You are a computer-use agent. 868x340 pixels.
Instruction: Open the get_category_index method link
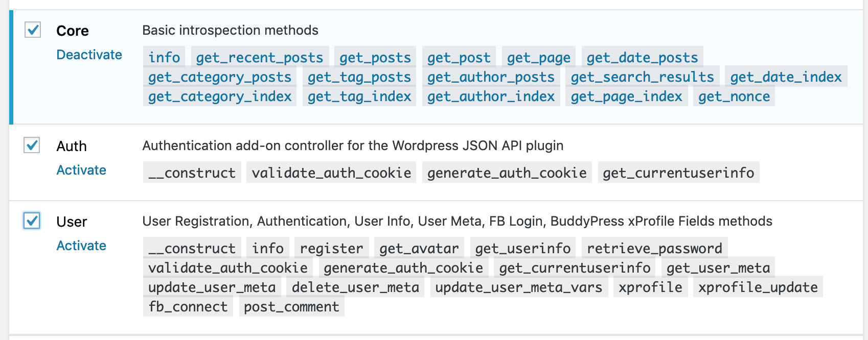(x=220, y=96)
